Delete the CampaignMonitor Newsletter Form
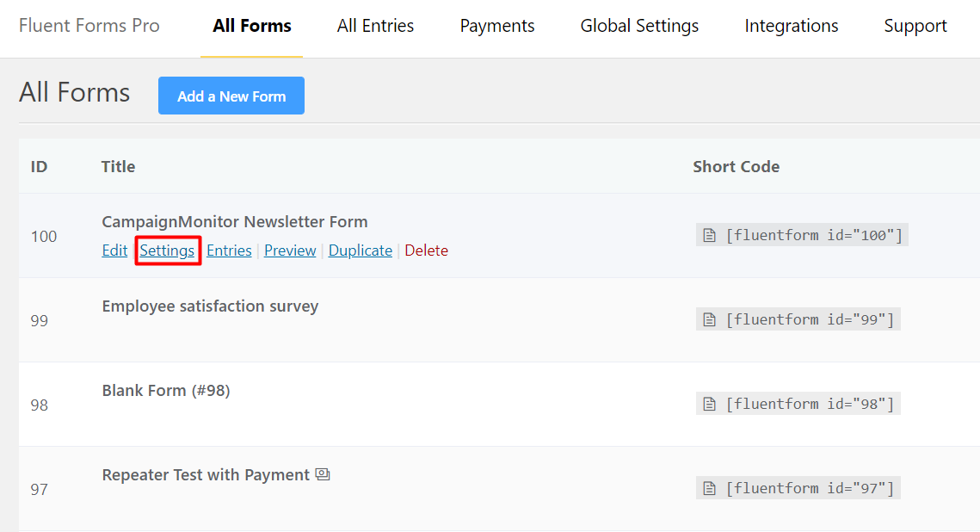980x532 pixels. (426, 251)
